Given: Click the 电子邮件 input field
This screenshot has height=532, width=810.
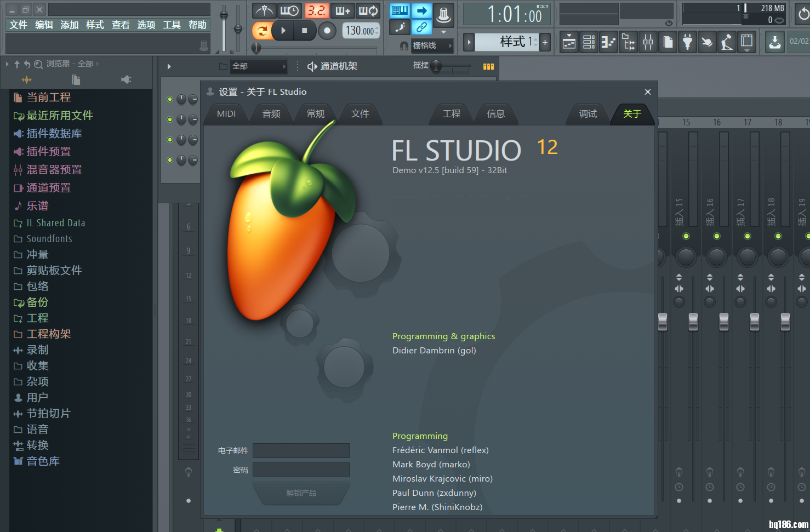Looking at the screenshot, I should point(301,450).
